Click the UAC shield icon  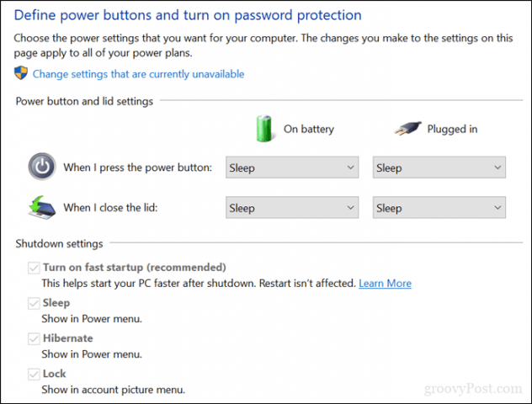[21, 73]
